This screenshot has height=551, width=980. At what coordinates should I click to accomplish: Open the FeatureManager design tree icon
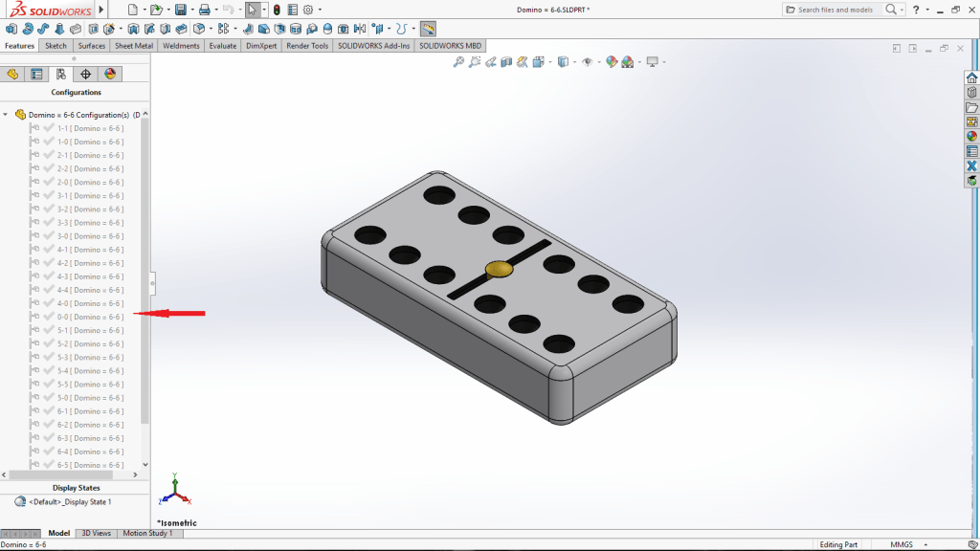(x=12, y=73)
